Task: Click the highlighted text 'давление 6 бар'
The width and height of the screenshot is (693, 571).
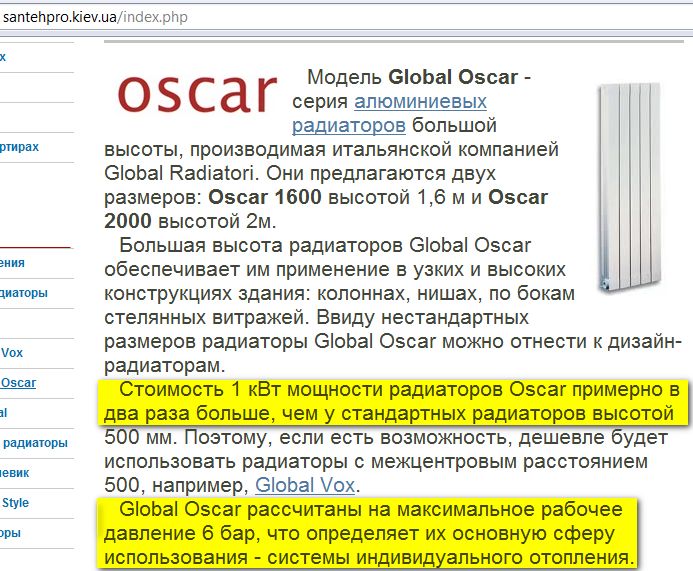Action: point(180,533)
